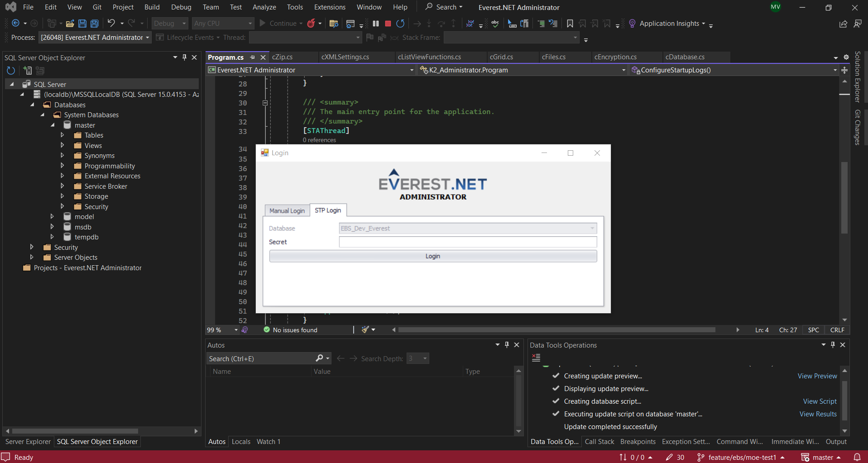
Task: Open the notifications bell in status bar
Action: [857, 457]
